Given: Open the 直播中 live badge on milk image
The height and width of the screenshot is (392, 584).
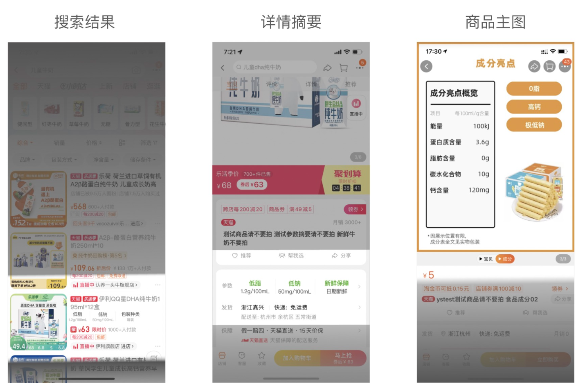Looking at the screenshot, I should (x=356, y=107).
